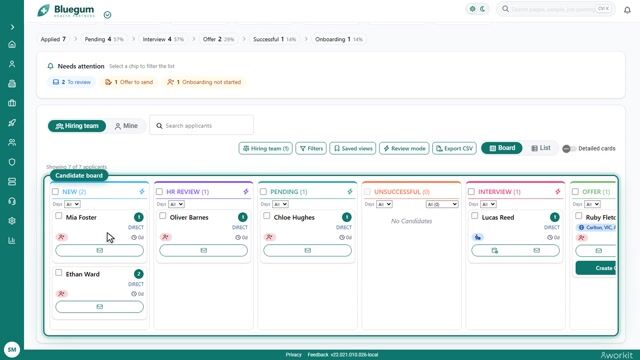The width and height of the screenshot is (640, 360).
Task: Tick the PENDING column checkbox
Action: [263, 191]
